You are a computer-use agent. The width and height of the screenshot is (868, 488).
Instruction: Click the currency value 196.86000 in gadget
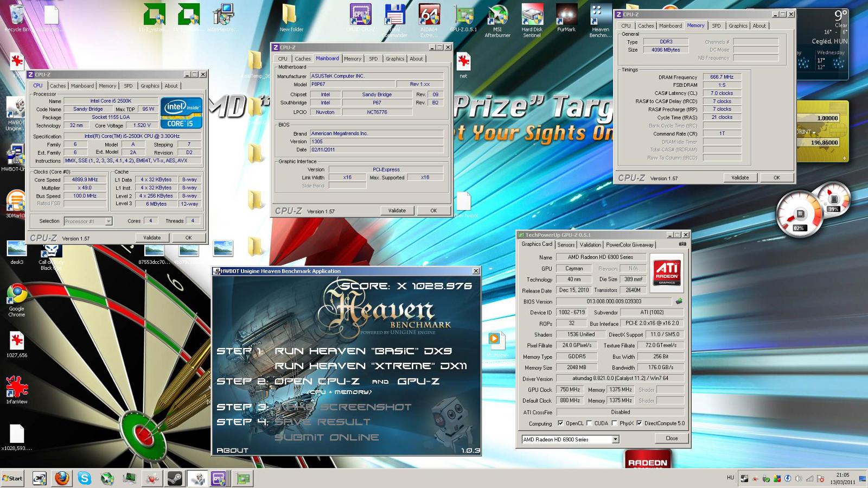(825, 142)
